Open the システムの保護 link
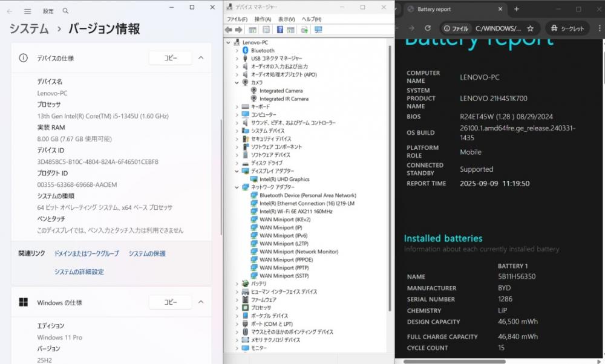605x364 pixels. tap(147, 254)
